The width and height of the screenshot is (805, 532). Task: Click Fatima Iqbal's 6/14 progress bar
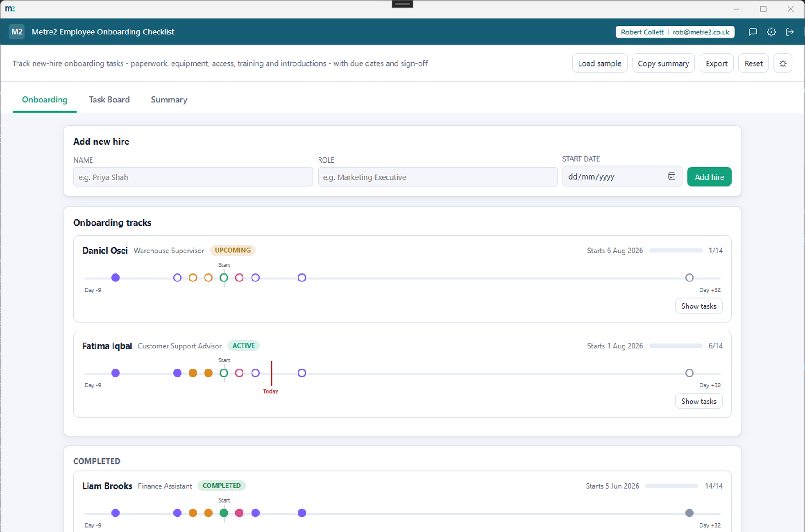[x=675, y=346]
